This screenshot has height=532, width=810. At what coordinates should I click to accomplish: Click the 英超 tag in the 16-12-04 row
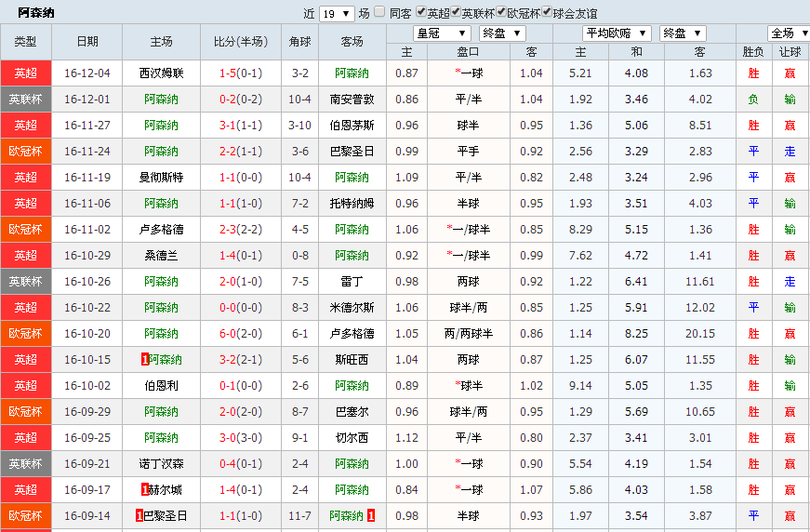tap(26, 73)
